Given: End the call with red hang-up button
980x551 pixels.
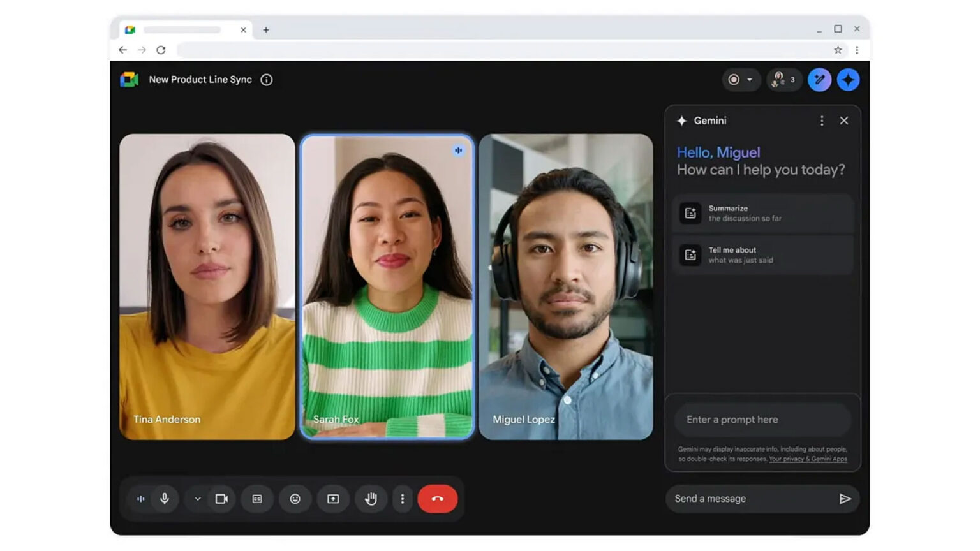Looking at the screenshot, I should point(438,499).
